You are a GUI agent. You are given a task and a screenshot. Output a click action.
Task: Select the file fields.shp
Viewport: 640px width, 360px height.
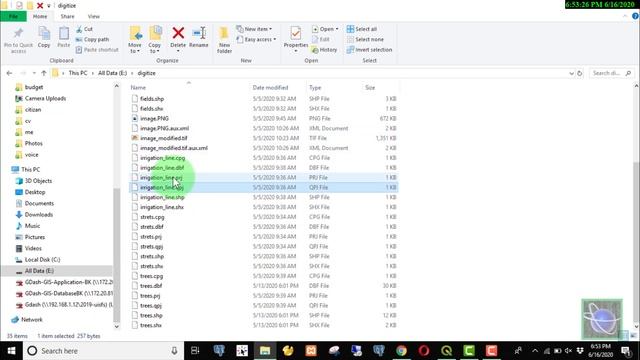(x=152, y=99)
